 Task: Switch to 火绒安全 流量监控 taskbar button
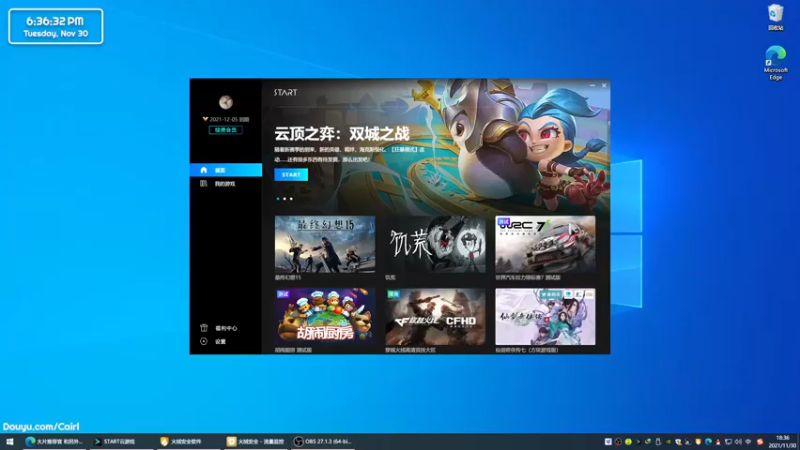coord(256,441)
